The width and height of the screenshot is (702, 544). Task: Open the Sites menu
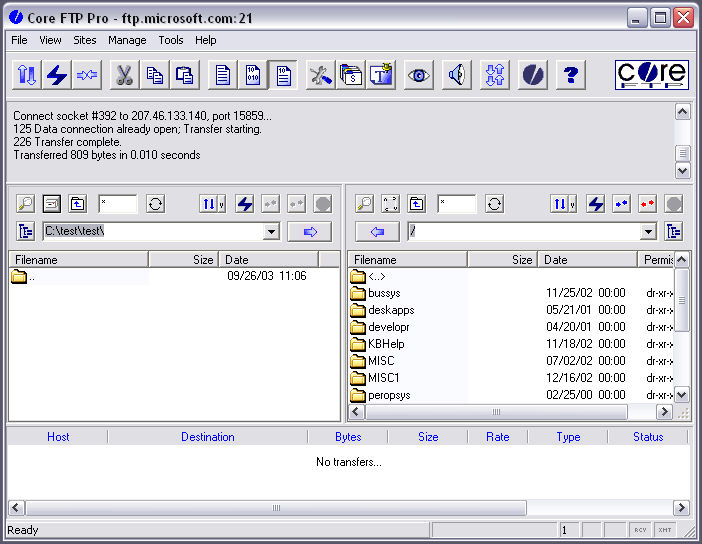85,40
